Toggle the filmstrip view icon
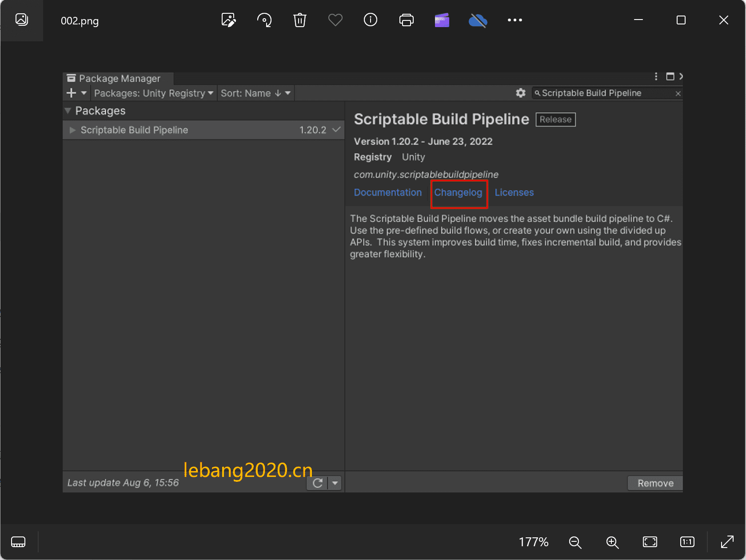746x560 pixels. pyautogui.click(x=18, y=542)
